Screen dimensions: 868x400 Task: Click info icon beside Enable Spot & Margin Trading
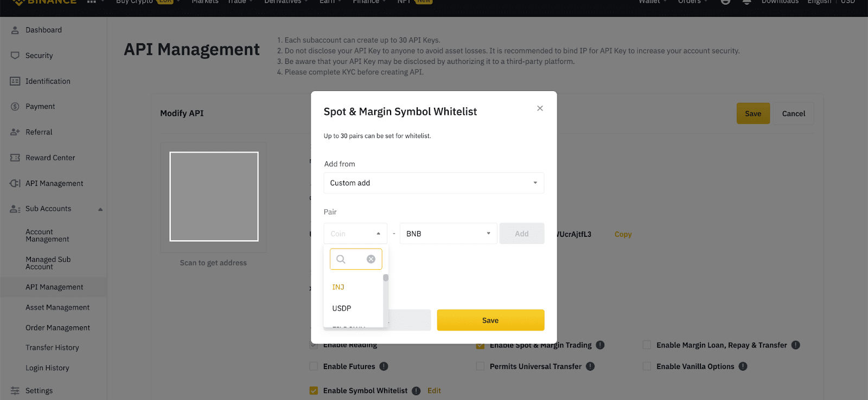pos(601,345)
